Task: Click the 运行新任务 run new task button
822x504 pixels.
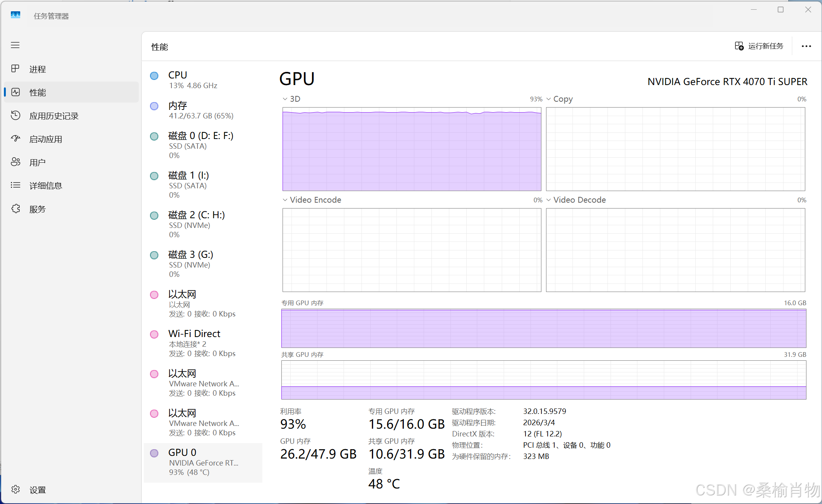Action: click(759, 46)
